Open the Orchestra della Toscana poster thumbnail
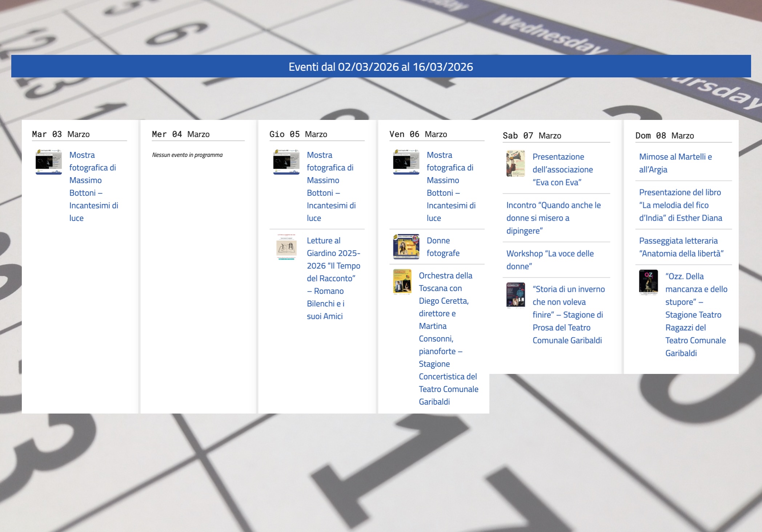 pyautogui.click(x=402, y=282)
